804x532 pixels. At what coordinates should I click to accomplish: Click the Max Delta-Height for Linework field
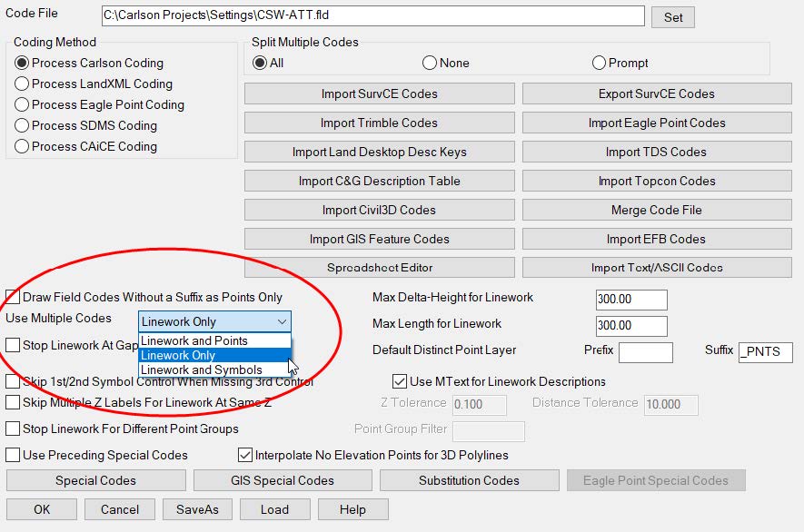[631, 300]
